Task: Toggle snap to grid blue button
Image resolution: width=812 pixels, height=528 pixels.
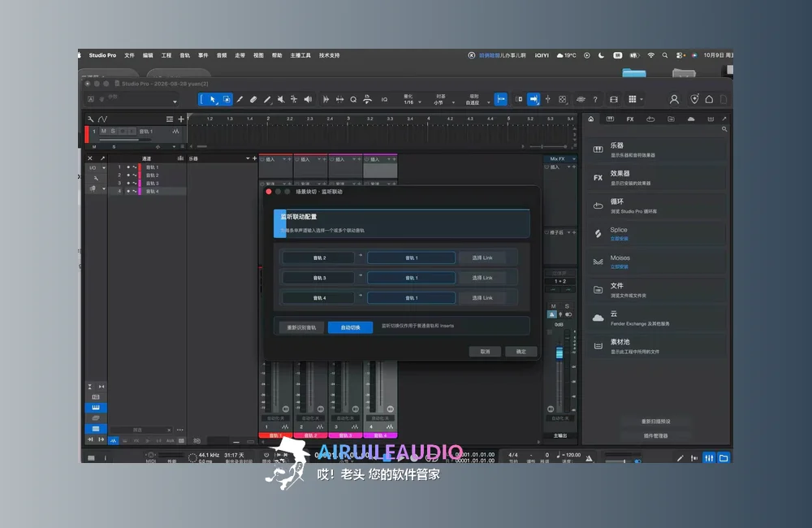Action: point(501,99)
